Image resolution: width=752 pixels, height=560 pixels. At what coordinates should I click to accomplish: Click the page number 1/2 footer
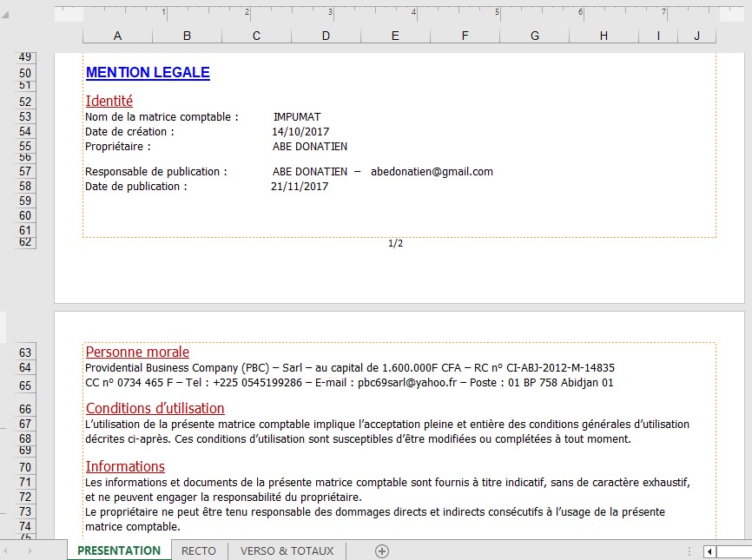tap(396, 244)
